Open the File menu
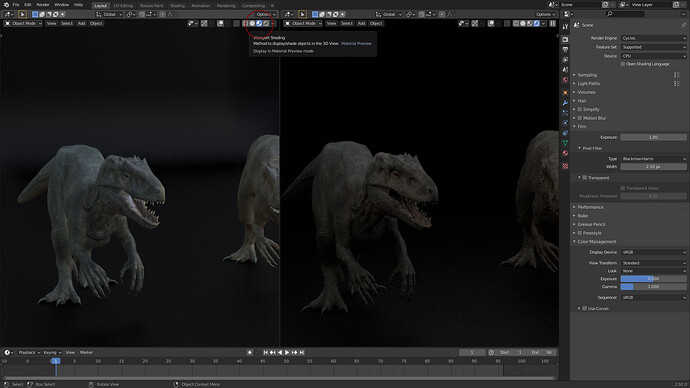 coord(16,5)
